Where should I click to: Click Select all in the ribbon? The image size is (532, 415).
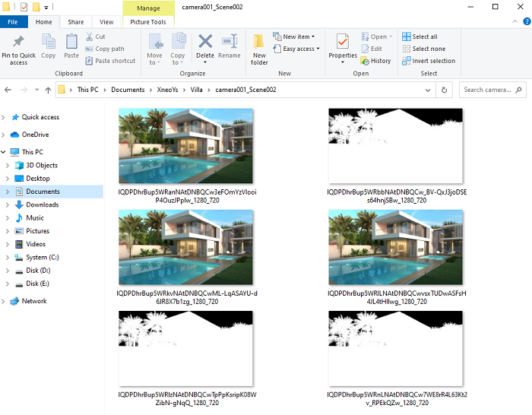424,36
